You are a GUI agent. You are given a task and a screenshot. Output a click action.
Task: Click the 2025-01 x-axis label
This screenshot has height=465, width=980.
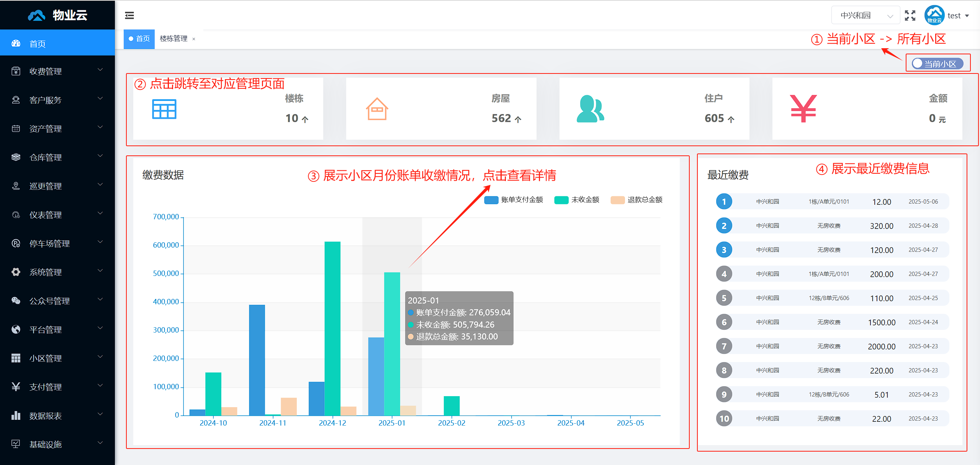392,423
